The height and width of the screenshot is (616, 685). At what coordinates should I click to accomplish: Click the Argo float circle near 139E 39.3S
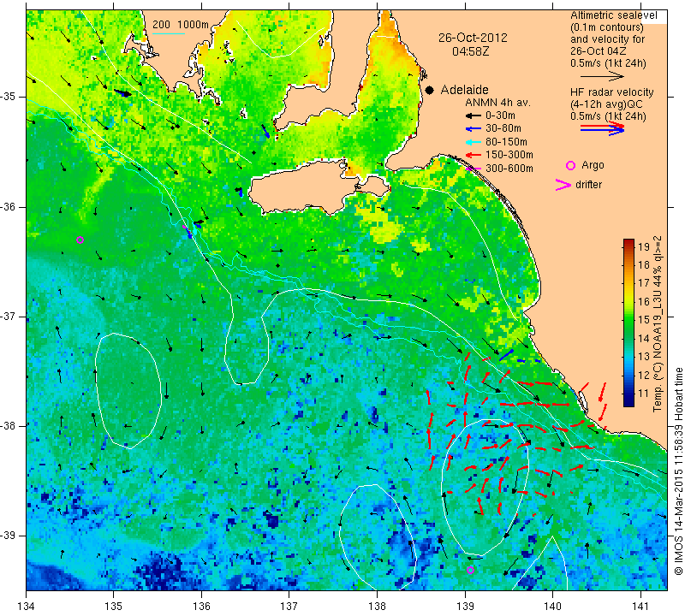[x=470, y=570]
